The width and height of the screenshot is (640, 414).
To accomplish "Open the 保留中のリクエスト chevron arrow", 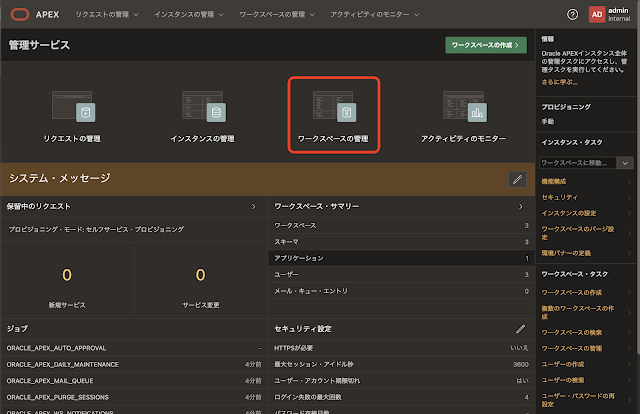I will click(253, 207).
